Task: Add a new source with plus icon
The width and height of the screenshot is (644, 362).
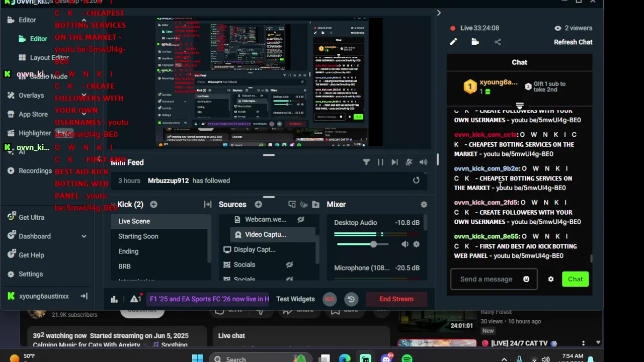Action: 258,204
